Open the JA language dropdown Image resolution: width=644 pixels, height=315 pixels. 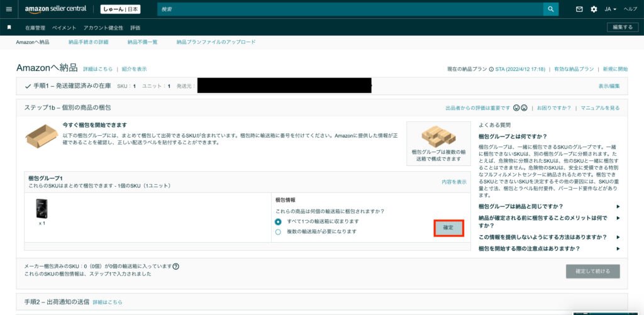(610, 9)
